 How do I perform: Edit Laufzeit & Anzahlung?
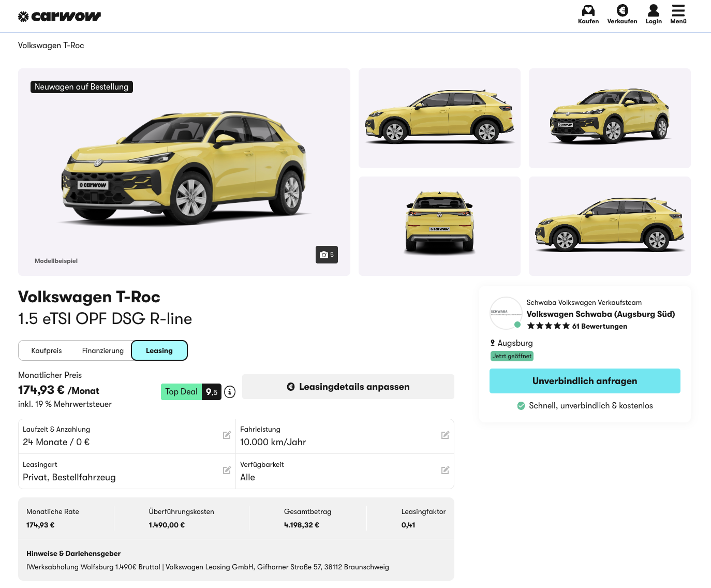point(227,435)
